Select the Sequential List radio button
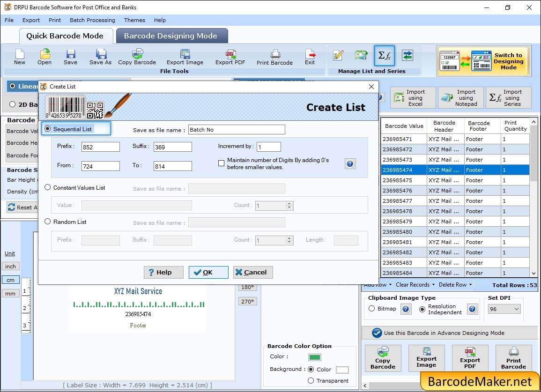 (x=48, y=129)
